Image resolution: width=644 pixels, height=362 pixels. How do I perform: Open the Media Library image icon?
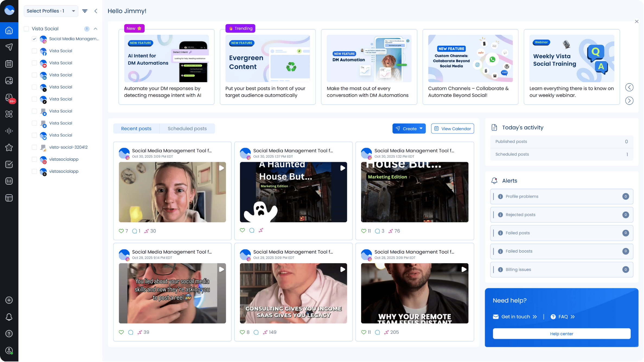click(9, 81)
